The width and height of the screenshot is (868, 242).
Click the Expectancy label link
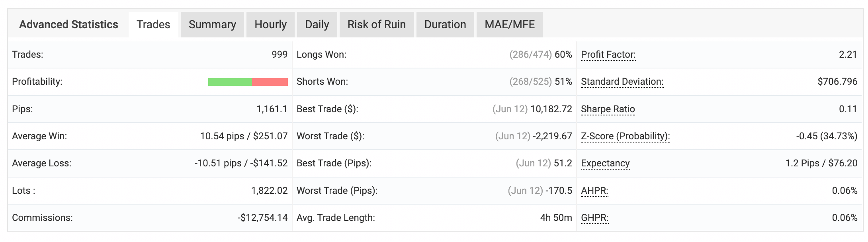(x=605, y=163)
